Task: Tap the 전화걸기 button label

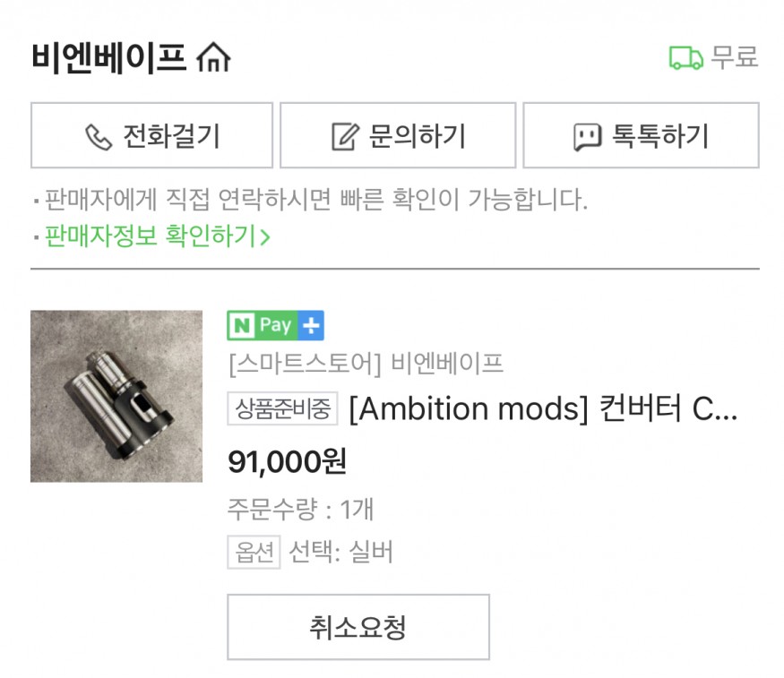Action: click(171, 136)
